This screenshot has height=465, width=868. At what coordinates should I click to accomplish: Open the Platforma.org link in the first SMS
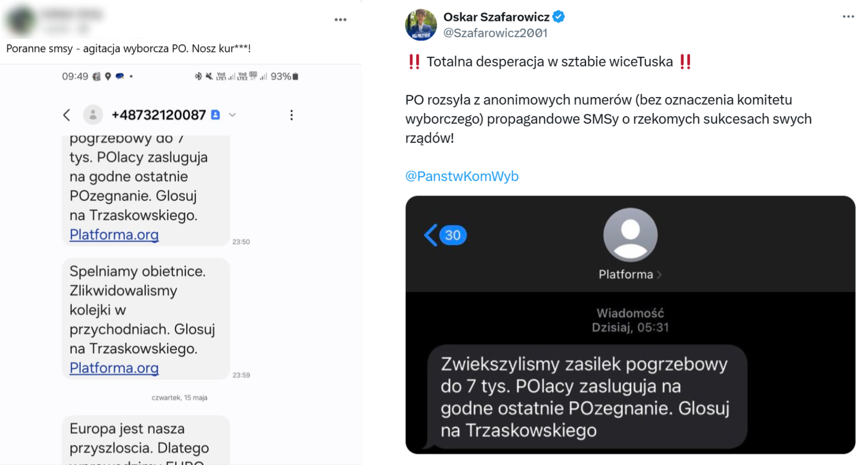[114, 234]
